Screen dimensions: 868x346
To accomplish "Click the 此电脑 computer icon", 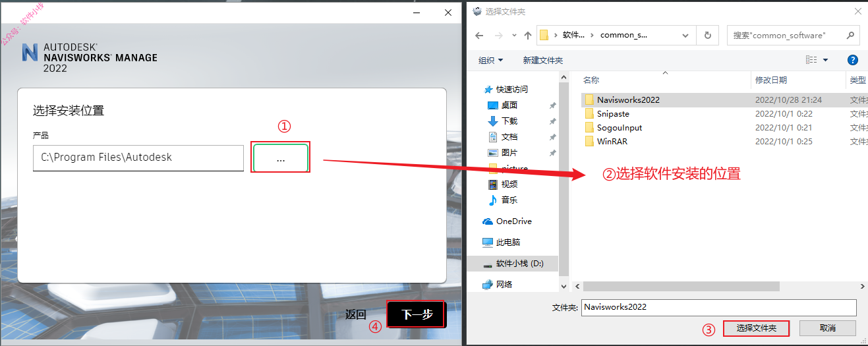I will [488, 243].
